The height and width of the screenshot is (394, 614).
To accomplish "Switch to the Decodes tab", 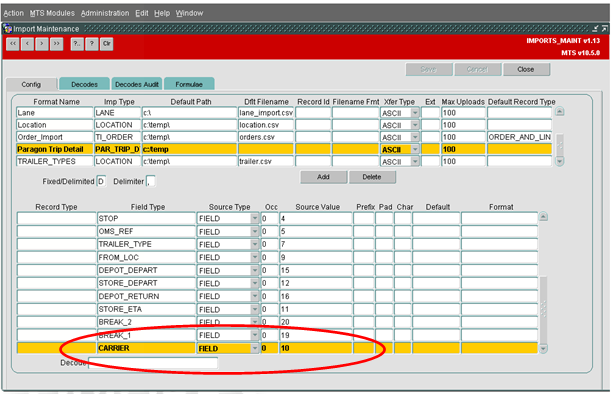I will click(84, 84).
